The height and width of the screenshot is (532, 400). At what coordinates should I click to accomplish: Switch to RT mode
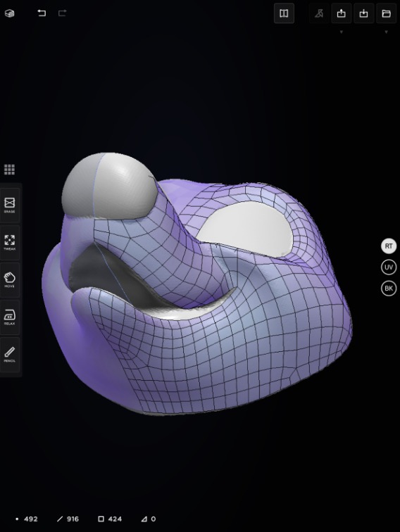[x=389, y=246]
